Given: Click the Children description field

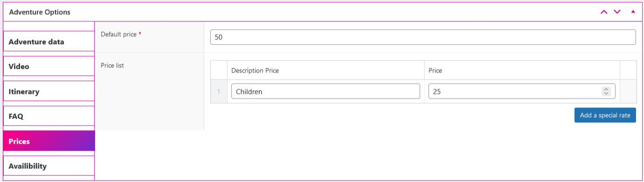Looking at the screenshot, I should pos(325,91).
